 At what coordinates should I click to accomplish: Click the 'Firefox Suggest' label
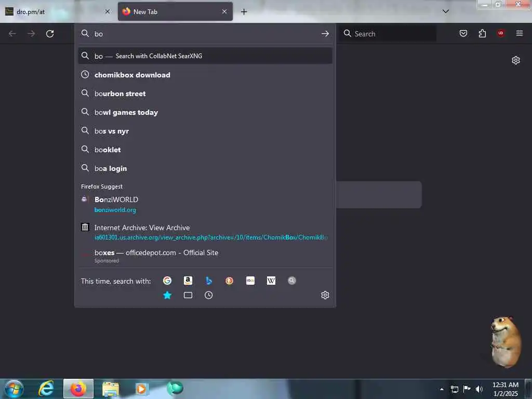pos(102,187)
